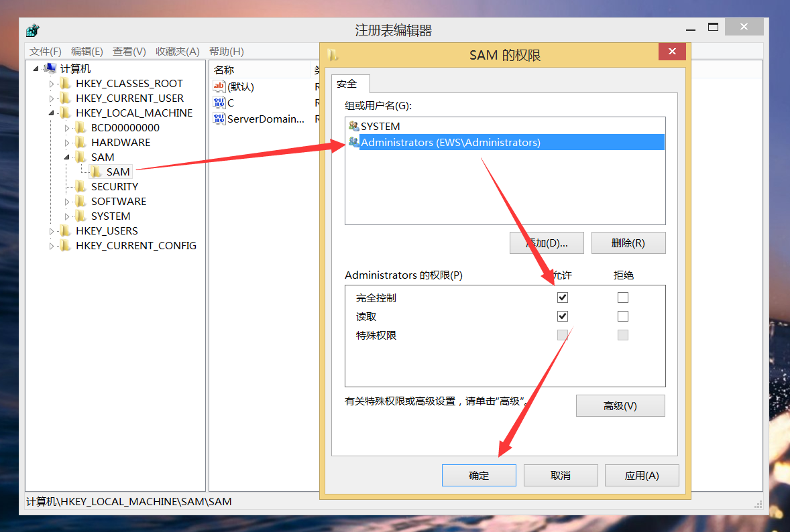Viewport: 790px width, 532px height.
Task: Click the HARDWARE folder icon
Action: (x=80, y=143)
